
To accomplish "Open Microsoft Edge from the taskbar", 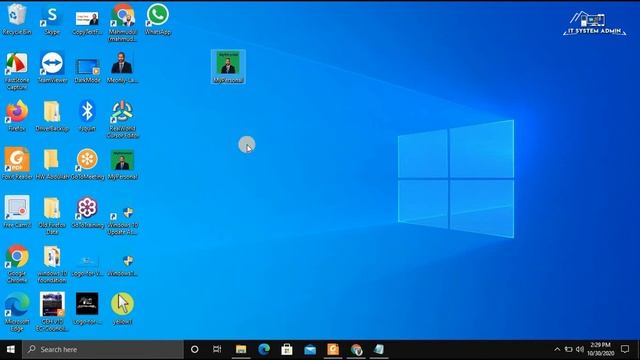I will coord(264,349).
